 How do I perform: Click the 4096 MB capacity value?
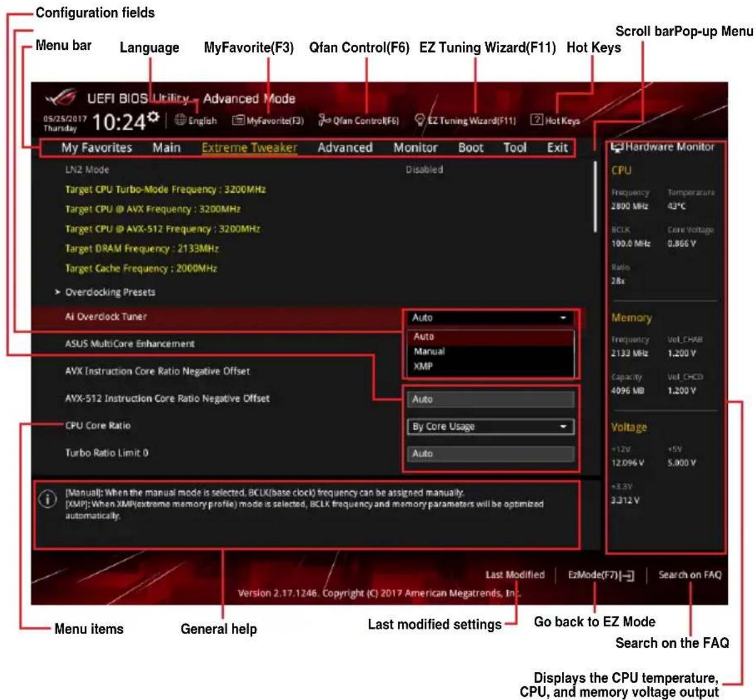[x=628, y=391]
